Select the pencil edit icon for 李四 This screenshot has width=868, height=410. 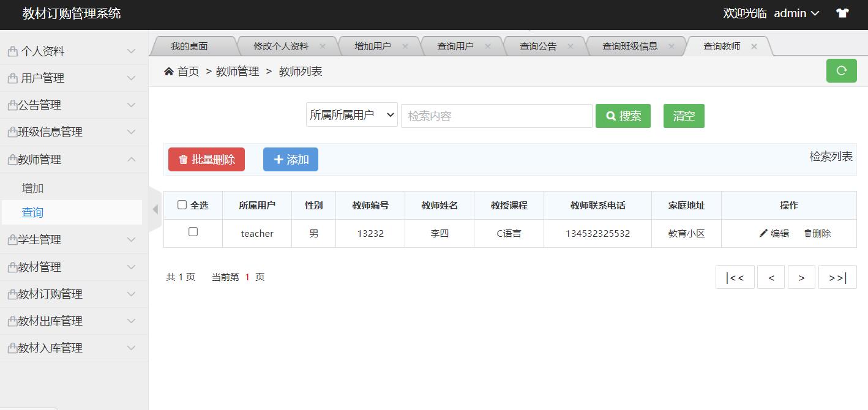(762, 233)
